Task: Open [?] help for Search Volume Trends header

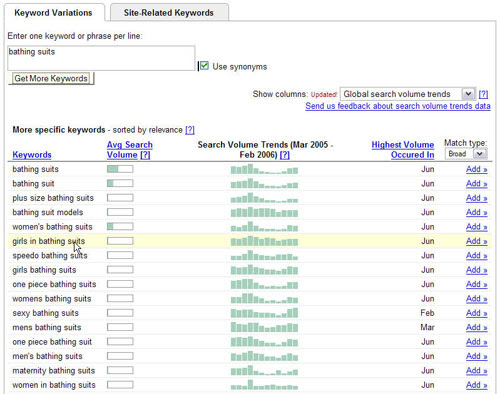Action: pyautogui.click(x=284, y=155)
